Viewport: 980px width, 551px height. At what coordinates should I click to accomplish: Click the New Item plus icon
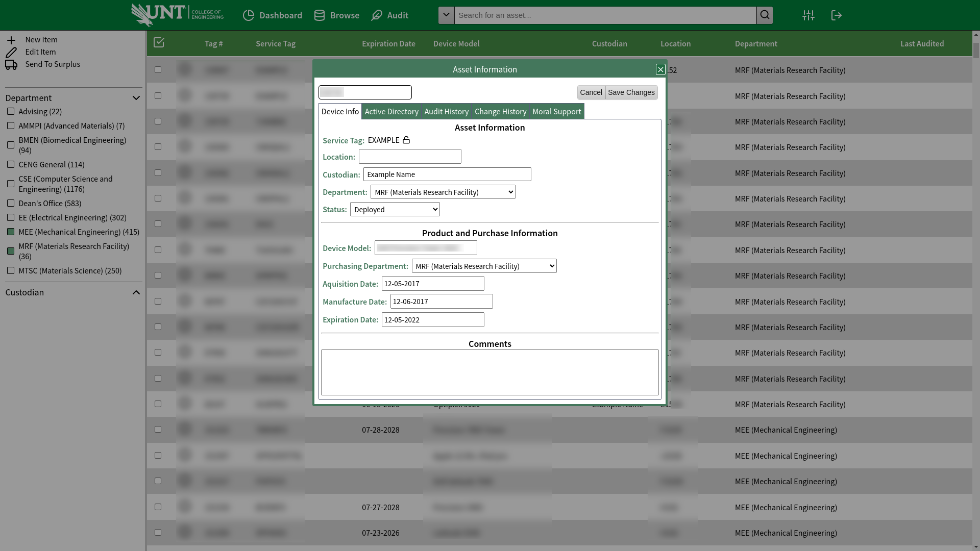[11, 40]
